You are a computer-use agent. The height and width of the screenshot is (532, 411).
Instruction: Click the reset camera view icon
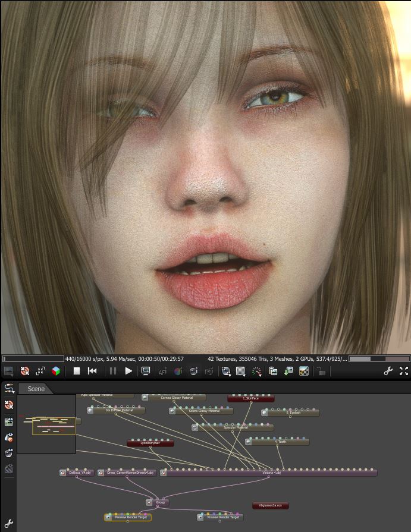click(x=40, y=371)
